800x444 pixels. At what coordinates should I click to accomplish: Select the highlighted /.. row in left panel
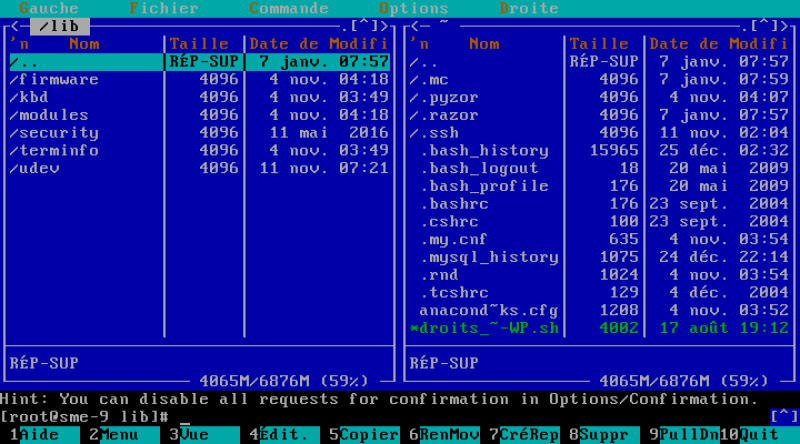click(199, 62)
